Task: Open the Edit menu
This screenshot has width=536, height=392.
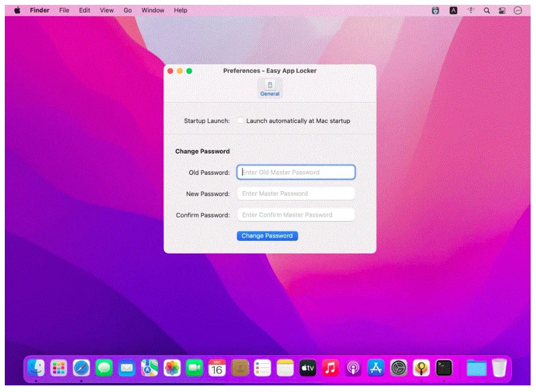Action: pyautogui.click(x=84, y=10)
